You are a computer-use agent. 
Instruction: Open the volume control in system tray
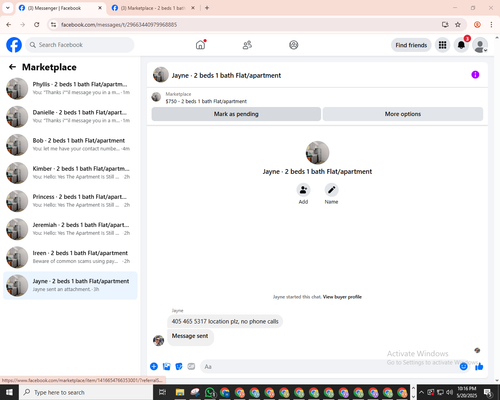coord(449,392)
